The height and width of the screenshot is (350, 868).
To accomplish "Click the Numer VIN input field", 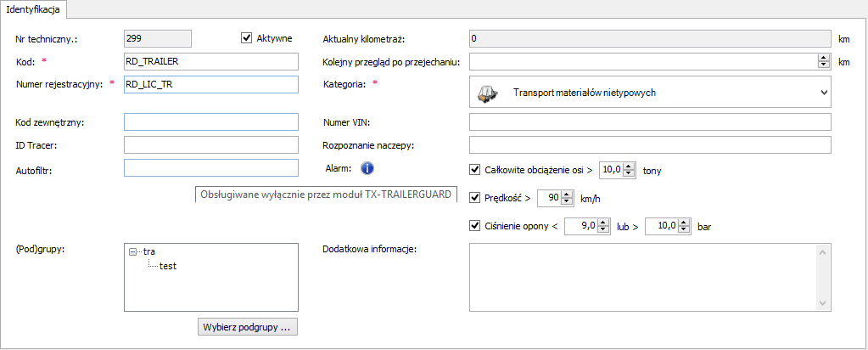I will [649, 122].
